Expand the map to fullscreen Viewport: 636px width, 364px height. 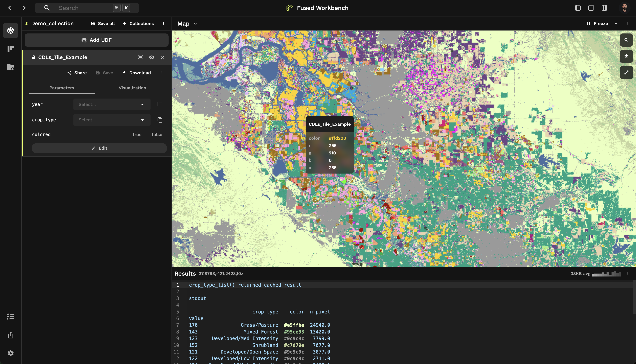[x=626, y=72]
